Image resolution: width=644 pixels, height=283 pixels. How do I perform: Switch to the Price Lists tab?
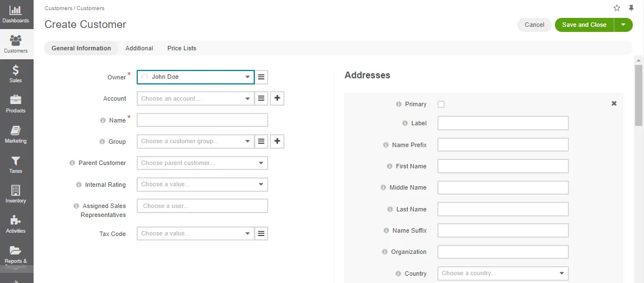(x=181, y=48)
